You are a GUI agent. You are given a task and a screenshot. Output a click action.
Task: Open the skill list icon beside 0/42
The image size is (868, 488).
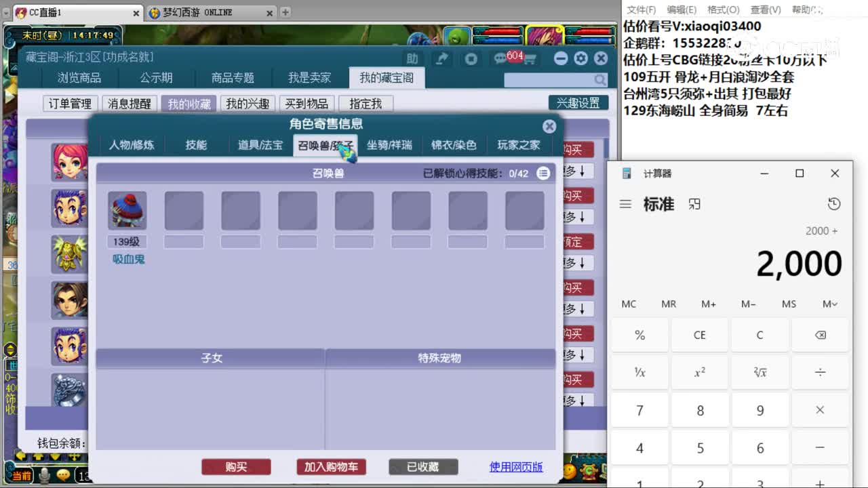pos(543,174)
